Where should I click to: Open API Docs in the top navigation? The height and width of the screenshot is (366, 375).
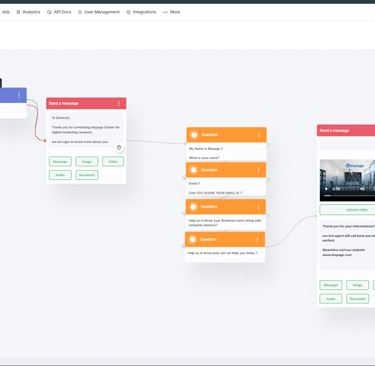[x=59, y=12]
